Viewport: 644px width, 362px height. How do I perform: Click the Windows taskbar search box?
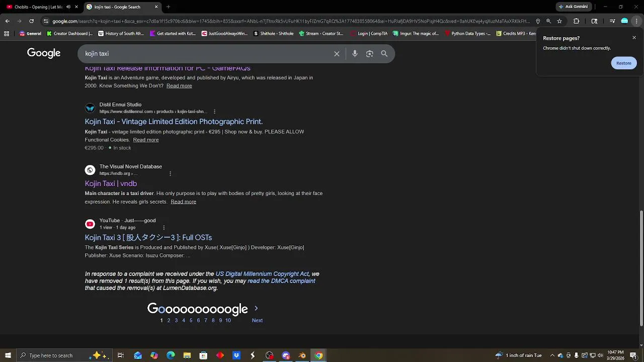[64, 355]
